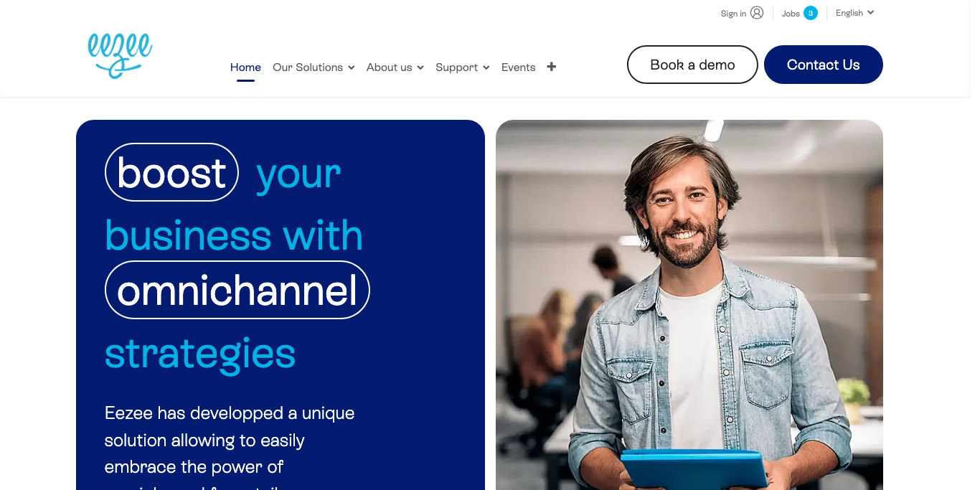
Task: Select the About us menu label
Action: (389, 67)
